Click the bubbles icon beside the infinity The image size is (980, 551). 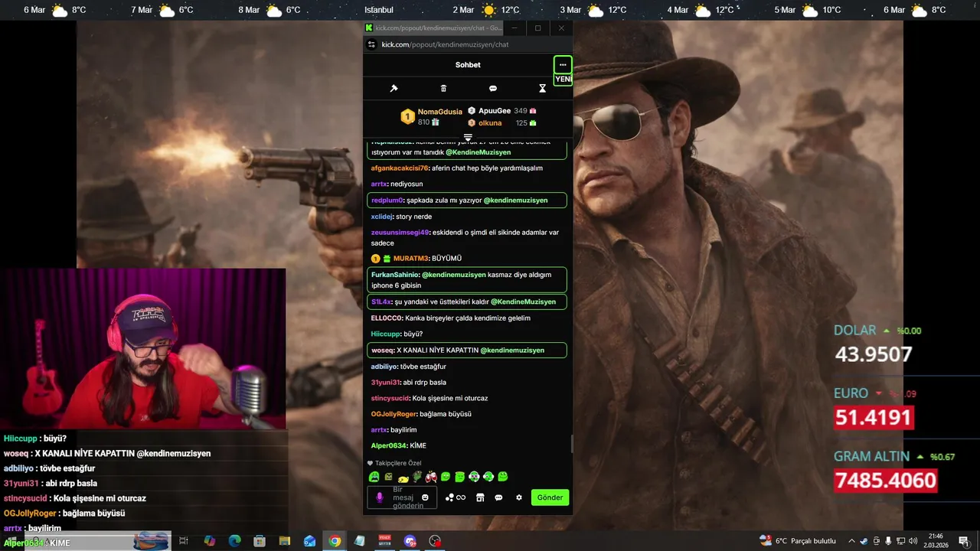coord(449,497)
